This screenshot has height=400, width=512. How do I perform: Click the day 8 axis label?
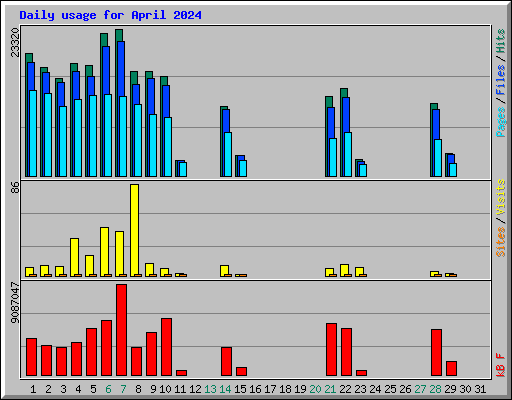coord(138,389)
